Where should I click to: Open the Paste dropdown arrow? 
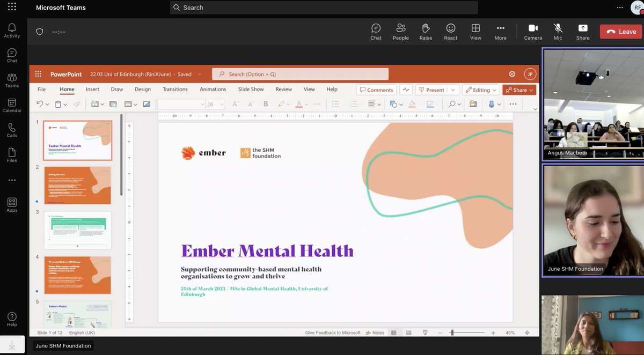[x=65, y=105]
